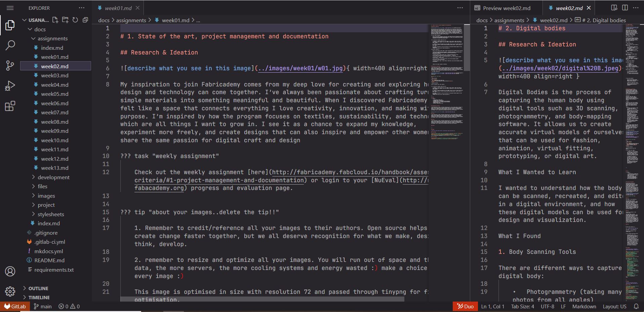Screen dimensions: 644x312
Task: Toggle split editor layout on the right
Action: tap(625, 8)
